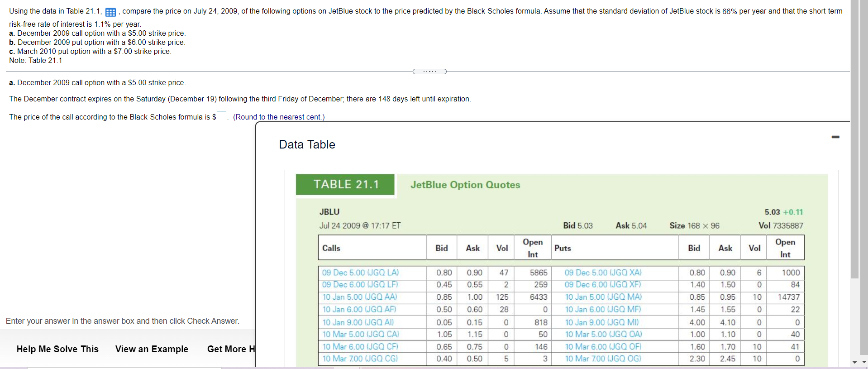Select the 10 Mar 5.00 (JGQ CA) call
Image resolution: width=868 pixels, height=369 pixels.
click(x=361, y=335)
